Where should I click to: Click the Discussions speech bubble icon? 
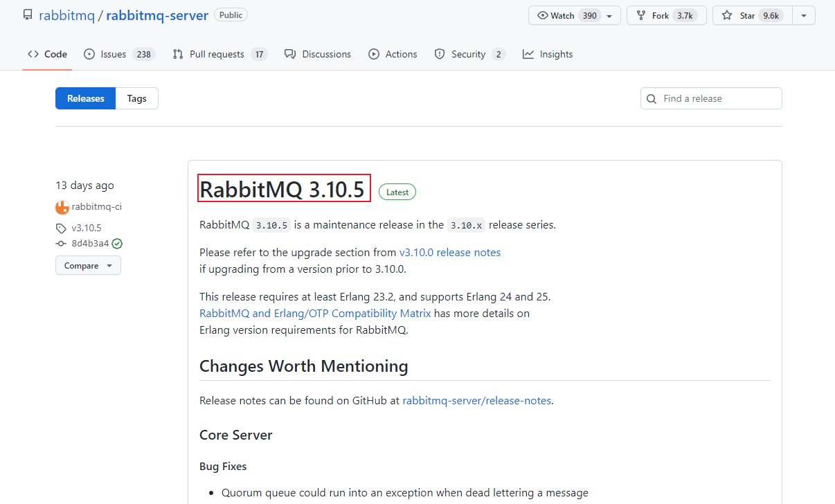[290, 54]
